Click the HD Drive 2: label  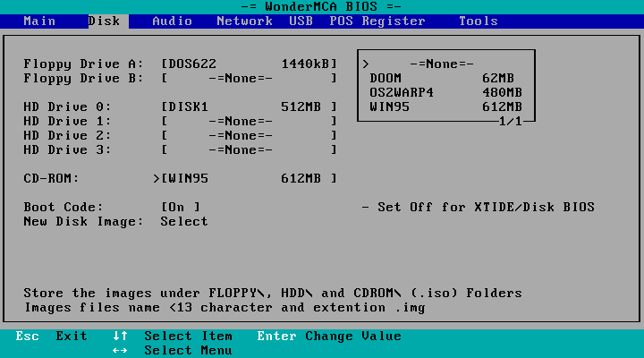tap(67, 136)
